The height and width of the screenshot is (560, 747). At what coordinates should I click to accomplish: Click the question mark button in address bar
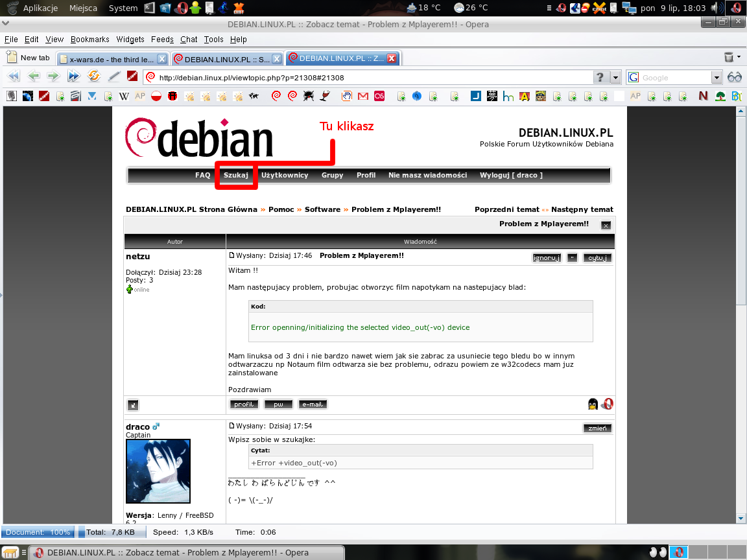click(x=600, y=77)
